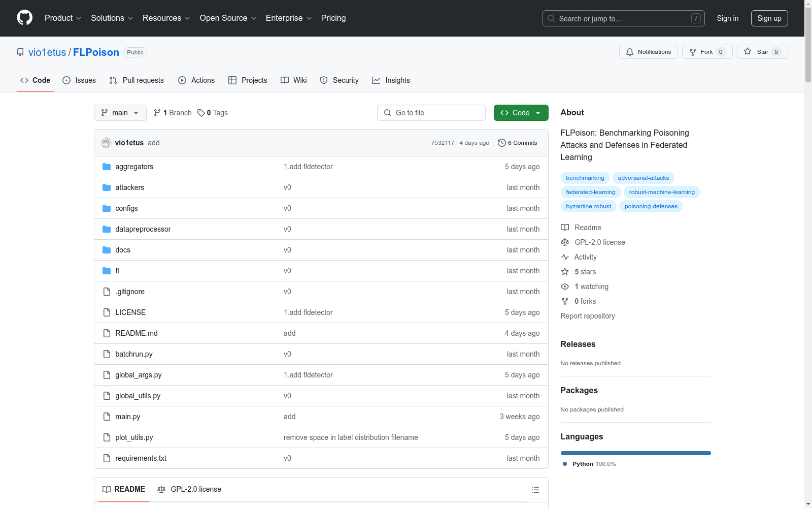The image size is (812, 508).
Task: Click the Python language bar
Action: click(636, 453)
